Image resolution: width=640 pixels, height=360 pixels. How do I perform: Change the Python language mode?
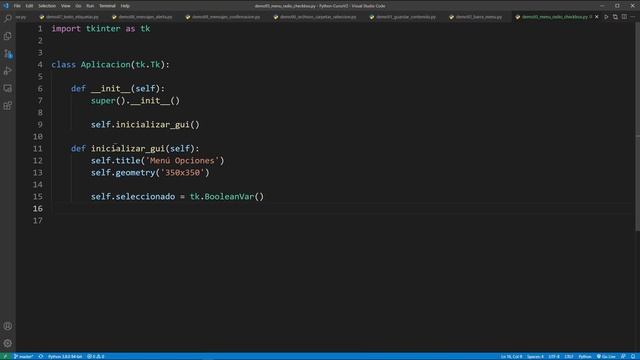(585, 356)
